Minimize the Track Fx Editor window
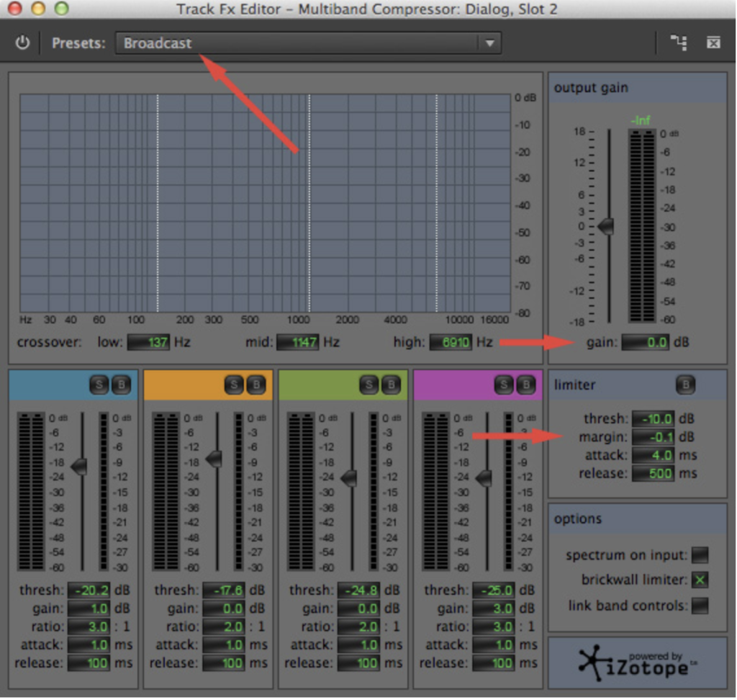 tap(38, 8)
